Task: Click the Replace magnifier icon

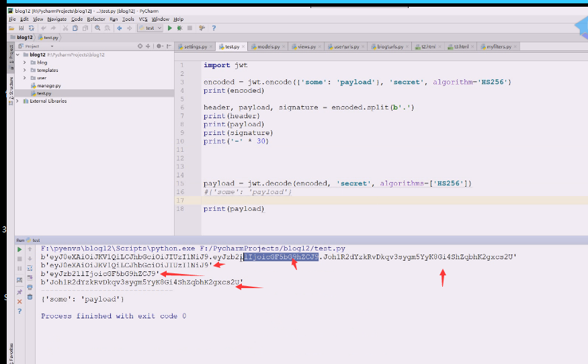Action: pyautogui.click(x=108, y=28)
